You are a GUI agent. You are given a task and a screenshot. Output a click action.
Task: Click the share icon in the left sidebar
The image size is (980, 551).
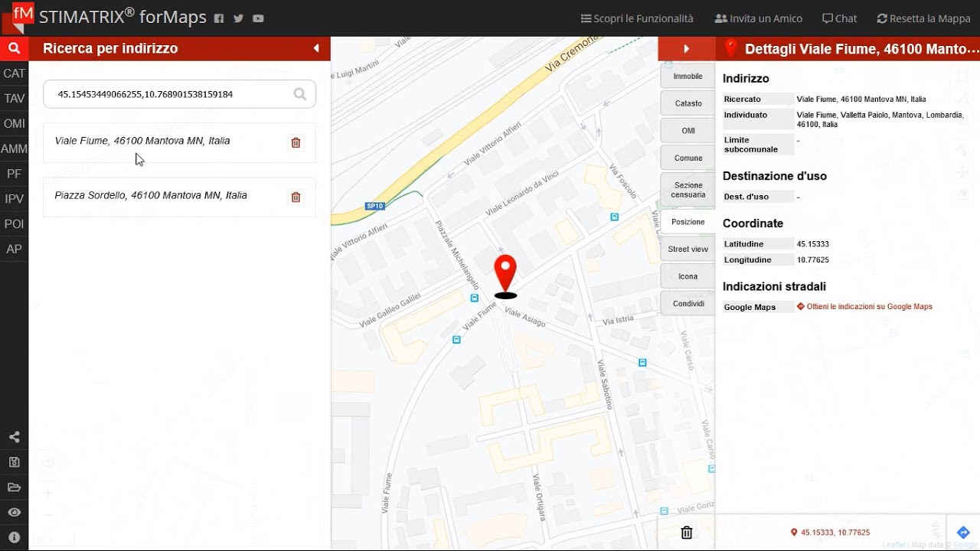[x=14, y=437]
